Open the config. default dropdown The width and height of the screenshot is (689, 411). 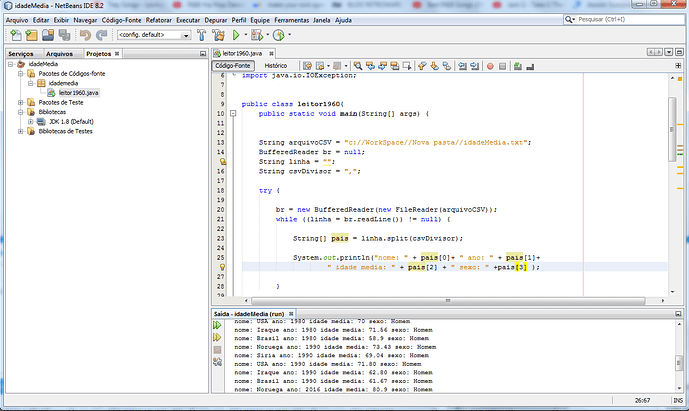click(186, 35)
